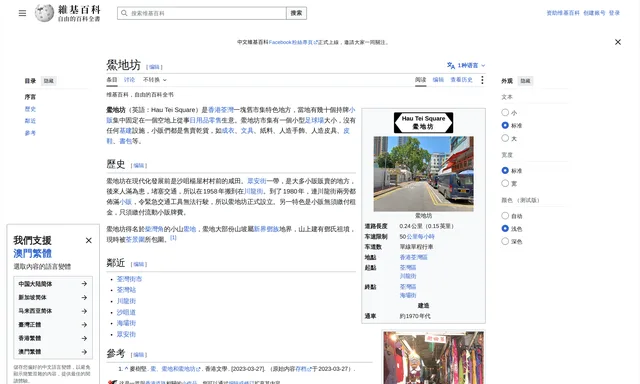The width and height of the screenshot is (640, 384).
Task: Click the 资助维基百科 donate link
Action: tap(563, 13)
